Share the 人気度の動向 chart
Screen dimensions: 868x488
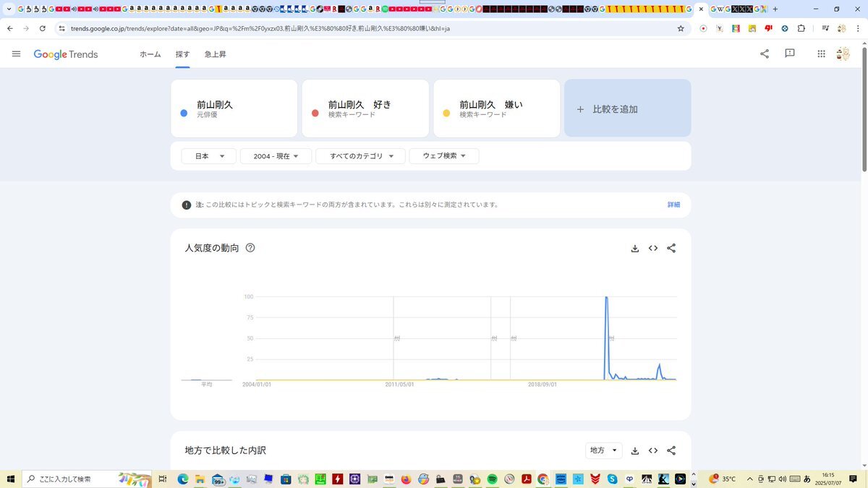pos(671,248)
